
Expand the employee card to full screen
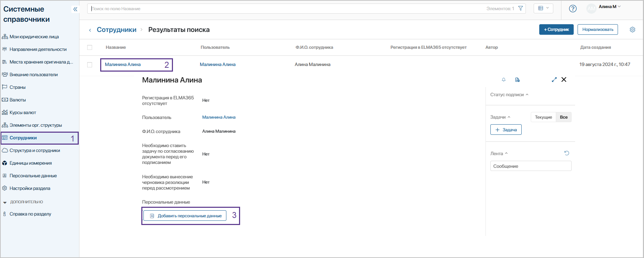(x=554, y=80)
